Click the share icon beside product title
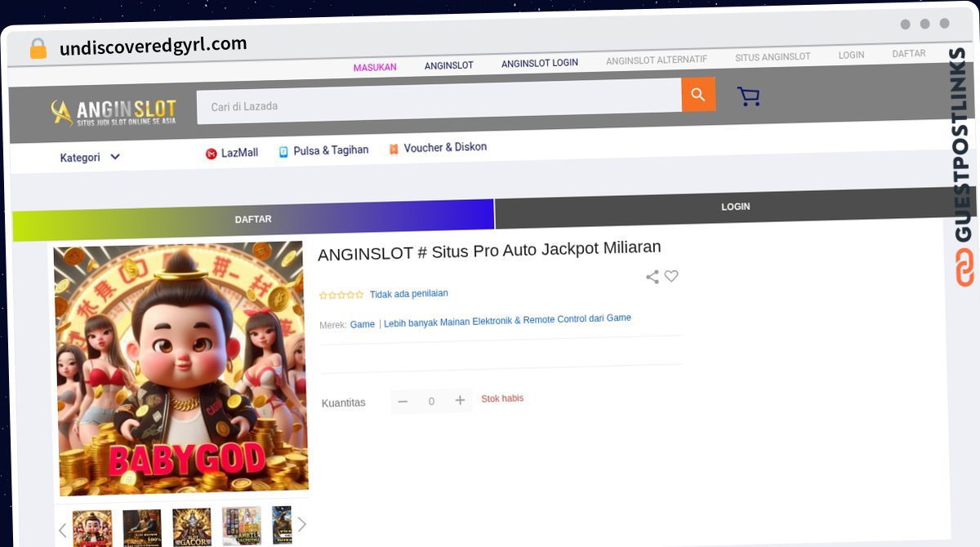This screenshot has height=547, width=980. point(653,277)
